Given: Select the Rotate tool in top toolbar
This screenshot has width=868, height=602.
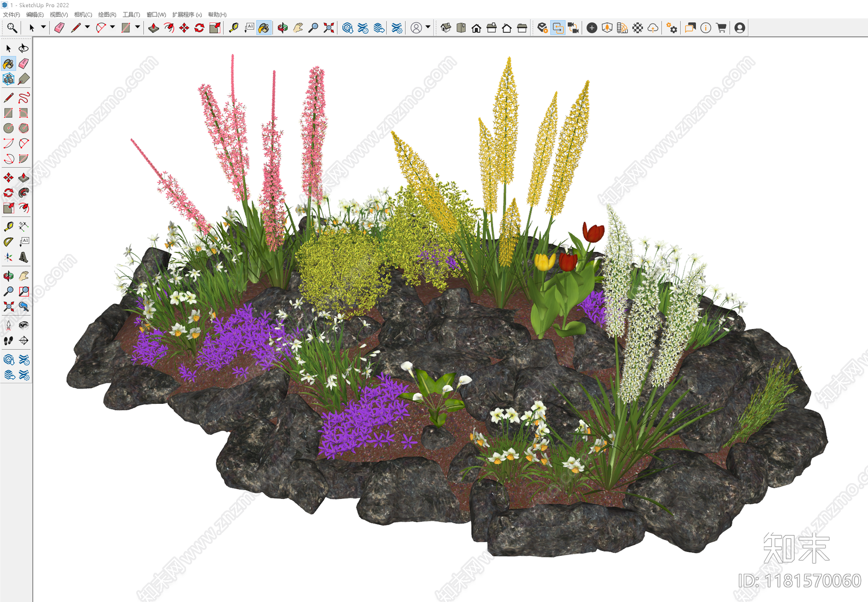Looking at the screenshot, I should [200, 28].
